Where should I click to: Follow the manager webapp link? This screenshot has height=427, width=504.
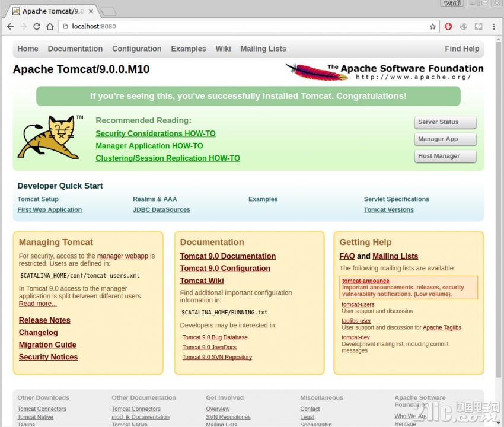pos(123,256)
